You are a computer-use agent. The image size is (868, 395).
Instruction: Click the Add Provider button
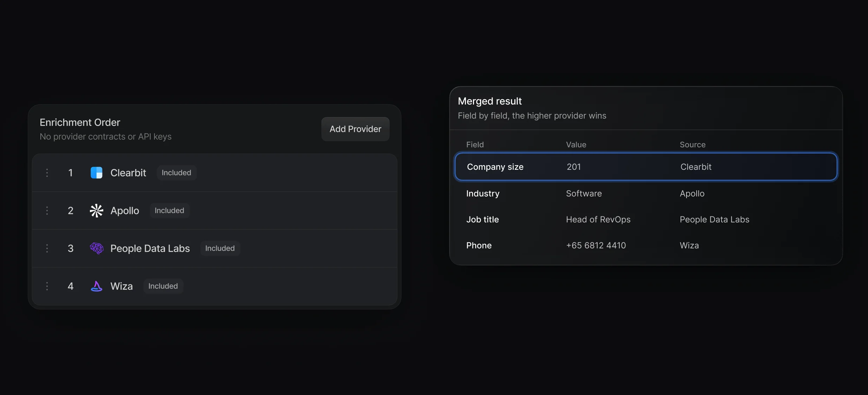[355, 129]
